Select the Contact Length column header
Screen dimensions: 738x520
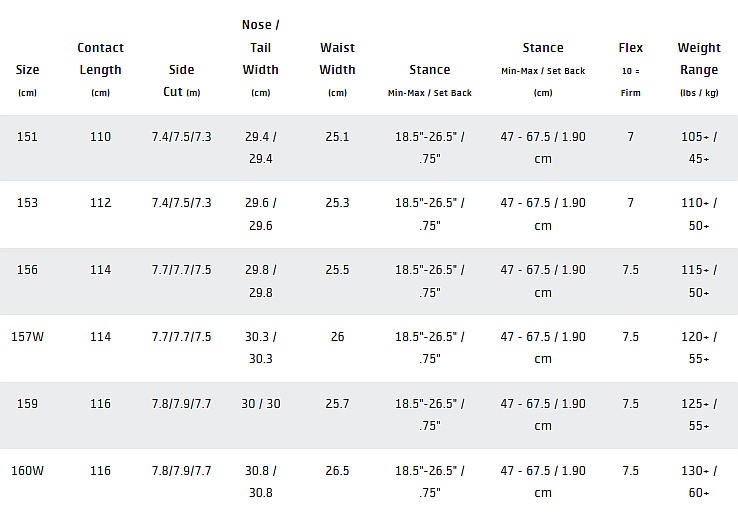[x=100, y=59]
